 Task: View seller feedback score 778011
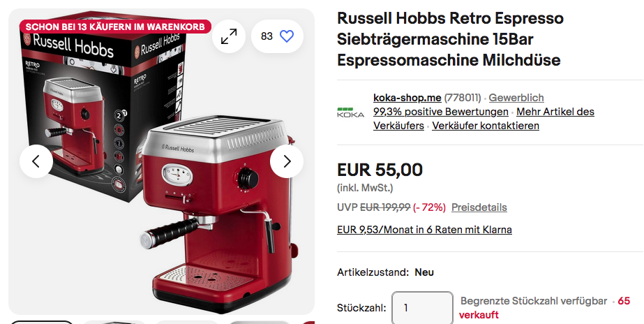463,98
